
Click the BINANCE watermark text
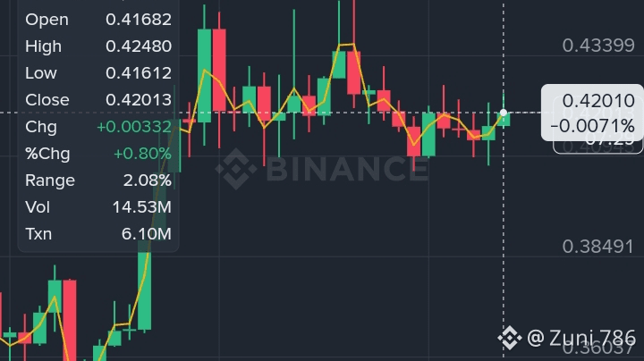point(347,169)
